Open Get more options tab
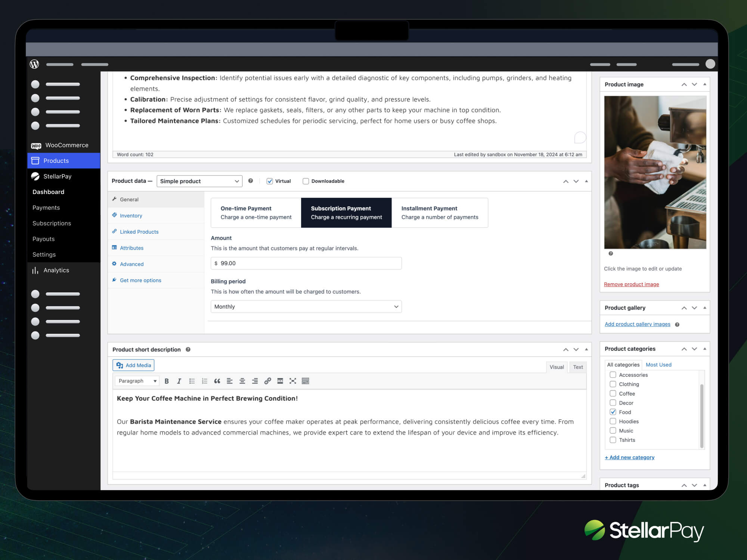The width and height of the screenshot is (747, 560). pyautogui.click(x=156, y=280)
